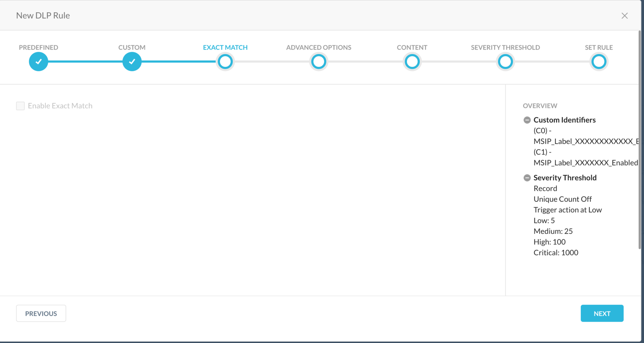
Task: Click the Custom Identifiers heading text
Action: pos(564,120)
